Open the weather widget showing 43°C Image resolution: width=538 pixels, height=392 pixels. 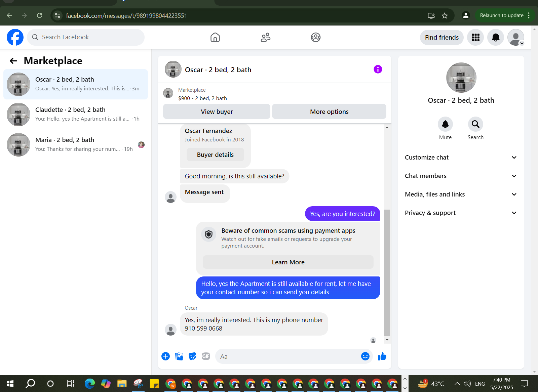tap(431, 384)
